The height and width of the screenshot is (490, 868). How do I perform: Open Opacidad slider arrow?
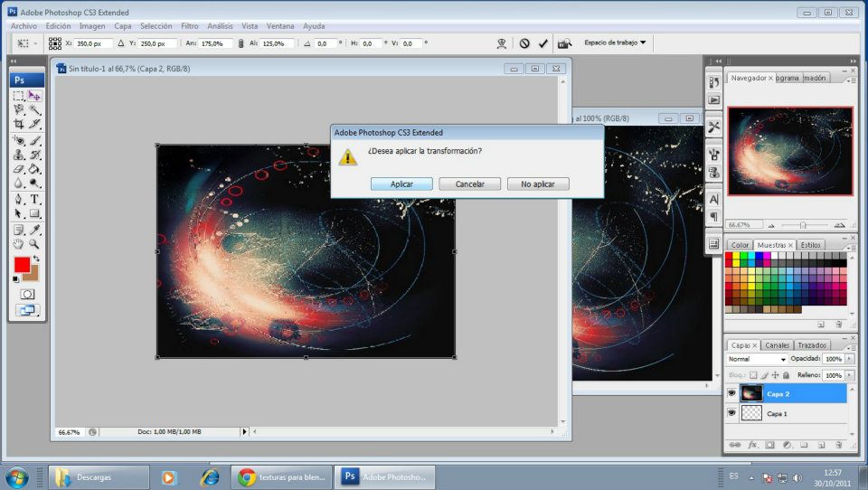(x=849, y=359)
